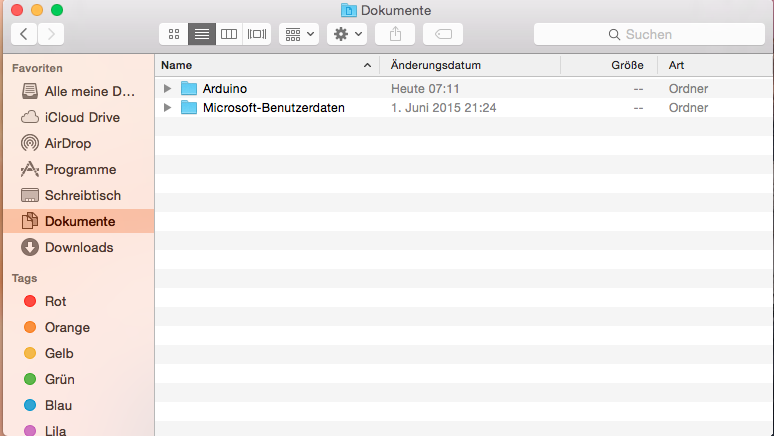This screenshot has height=436, width=774.
Task: Filter by the purple Lila tag
Action: pos(78,430)
